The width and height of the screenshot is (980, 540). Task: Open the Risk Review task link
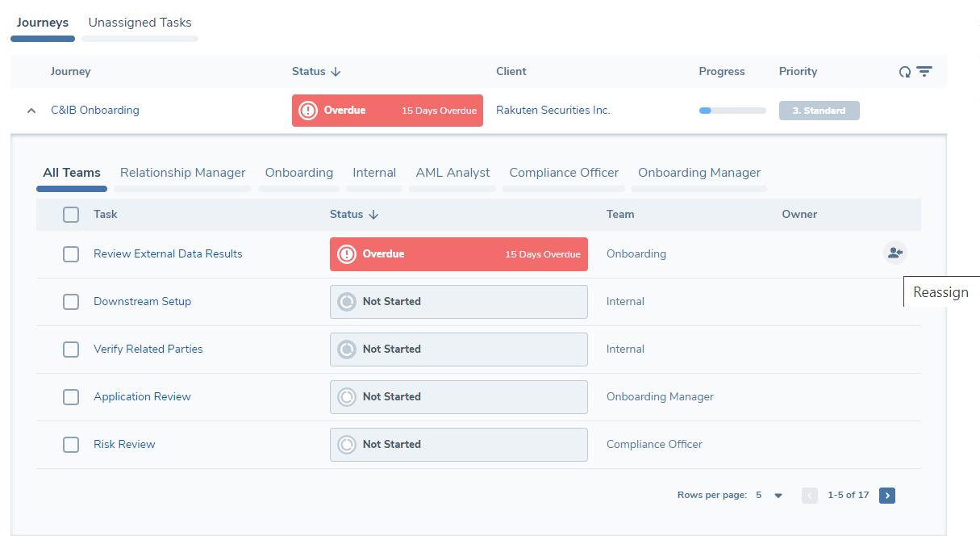pos(124,444)
